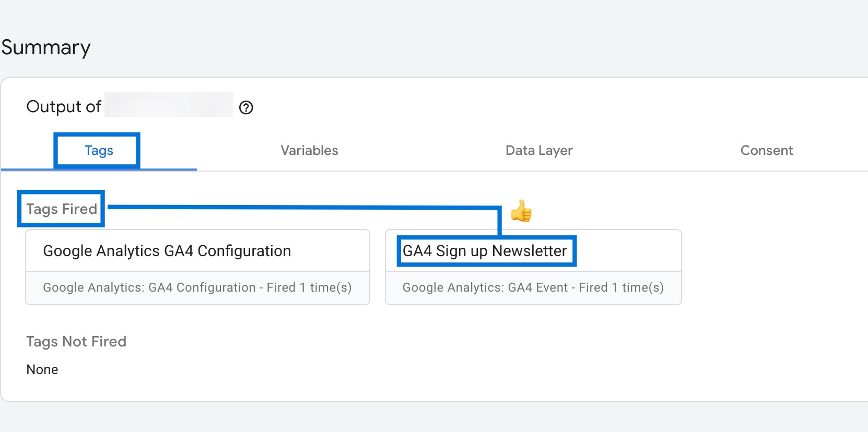
Task: Click the Tags Fired heading
Action: 62,209
